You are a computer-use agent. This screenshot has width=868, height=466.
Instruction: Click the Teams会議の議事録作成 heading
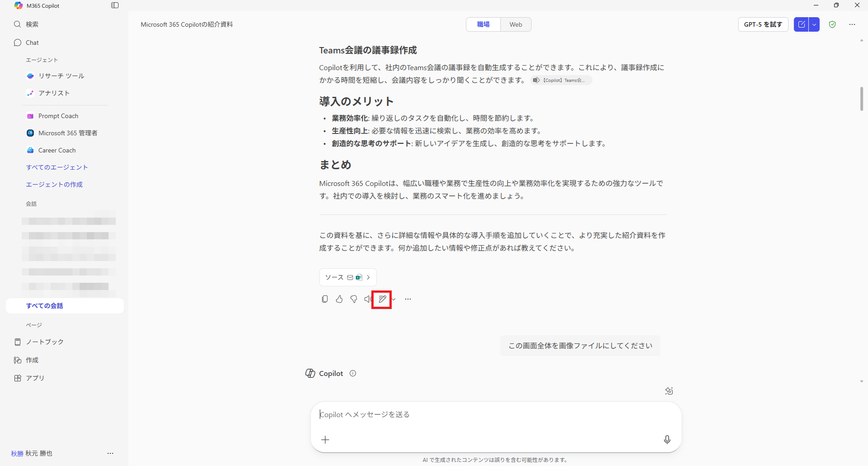coord(368,50)
